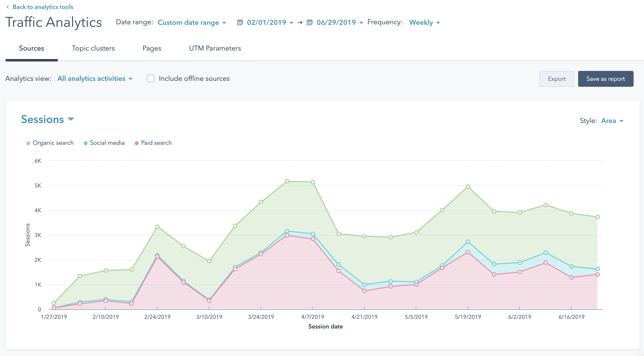Click the Export button
The width and height of the screenshot is (644, 356).
click(556, 79)
